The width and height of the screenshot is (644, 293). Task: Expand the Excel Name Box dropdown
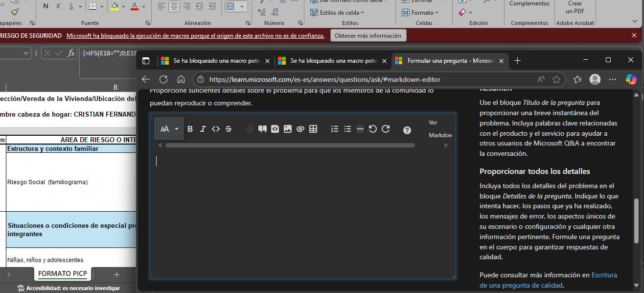tap(26, 53)
